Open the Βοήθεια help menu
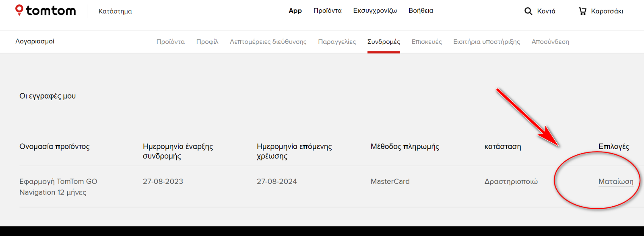 click(421, 11)
